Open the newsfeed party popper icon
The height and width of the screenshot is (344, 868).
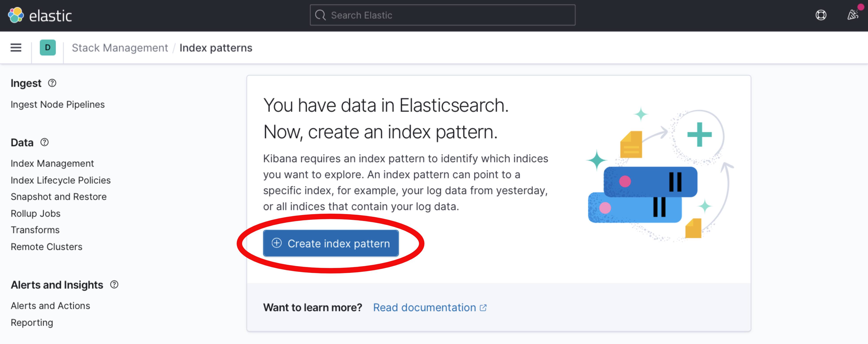pos(852,15)
